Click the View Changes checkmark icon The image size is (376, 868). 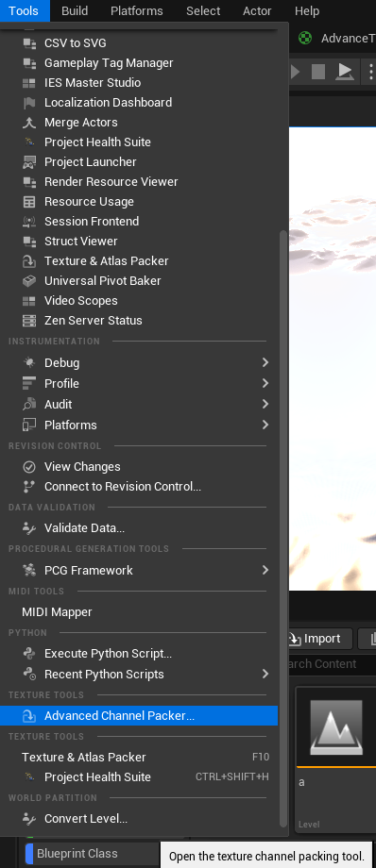tap(29, 467)
